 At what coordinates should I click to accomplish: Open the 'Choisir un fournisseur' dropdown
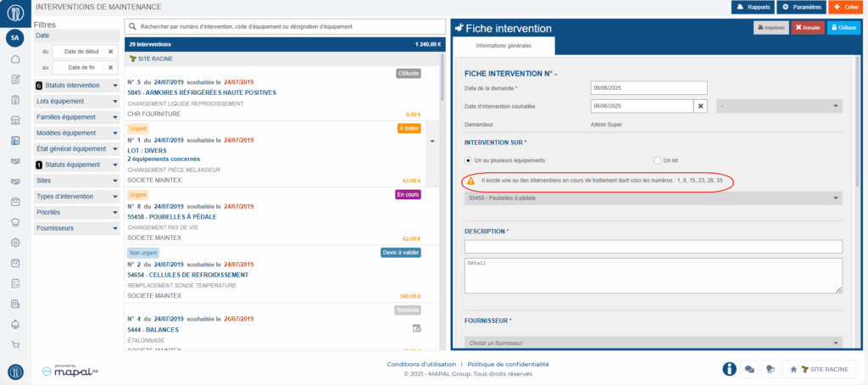[x=653, y=343]
